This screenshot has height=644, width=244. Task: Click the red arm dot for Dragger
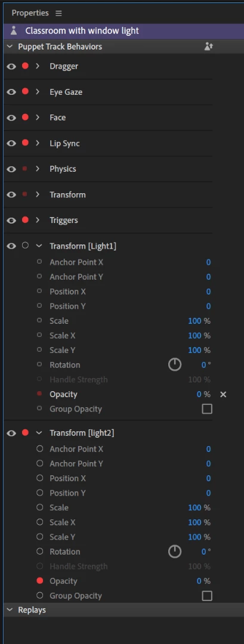point(25,66)
